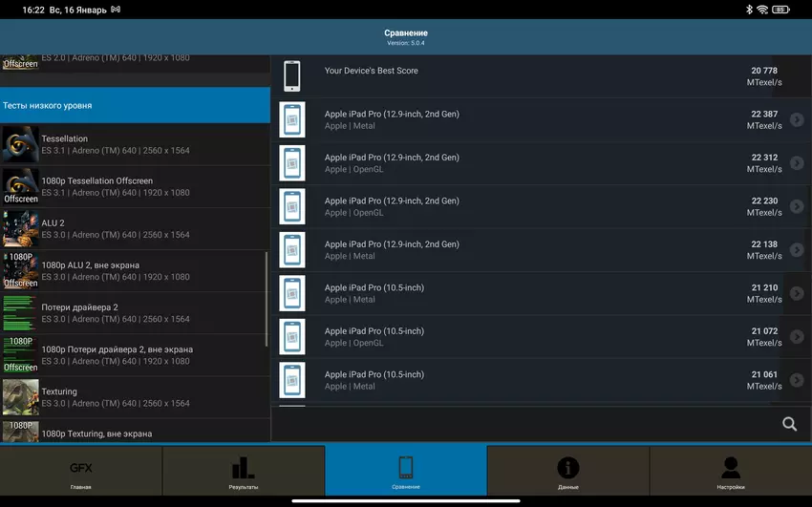Viewport: 812px width, 507px height.
Task: Open the Данные info tab
Action: [x=568, y=472]
